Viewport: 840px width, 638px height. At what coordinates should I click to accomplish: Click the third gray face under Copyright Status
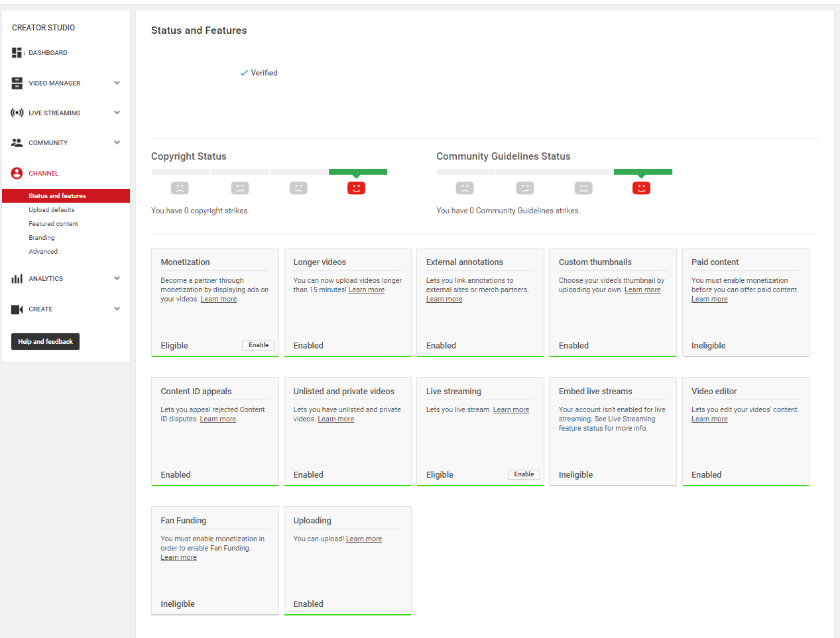298,188
